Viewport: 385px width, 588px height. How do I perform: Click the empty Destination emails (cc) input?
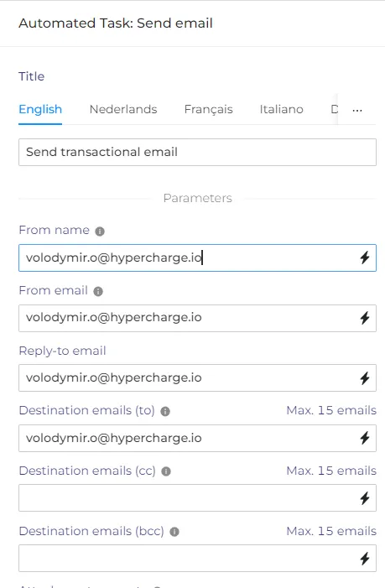[x=198, y=498]
